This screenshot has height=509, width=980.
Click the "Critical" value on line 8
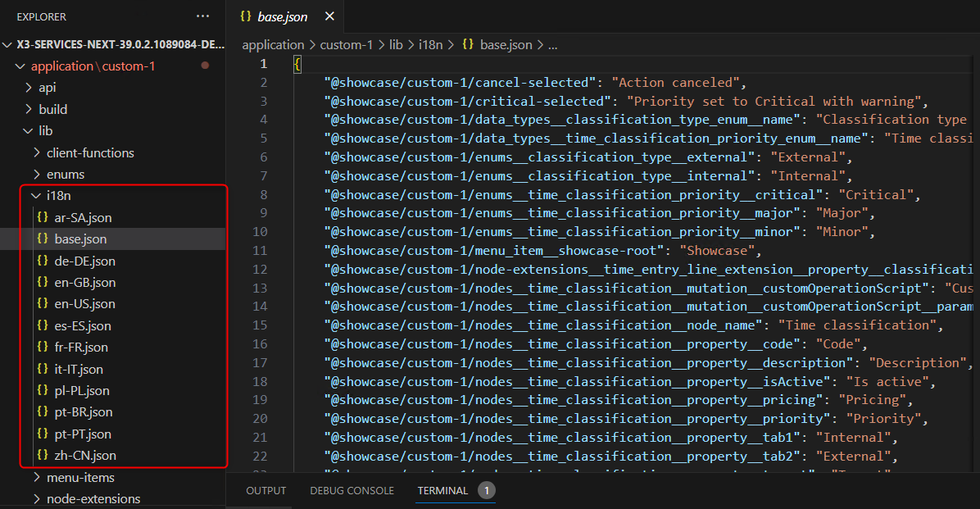click(x=876, y=194)
